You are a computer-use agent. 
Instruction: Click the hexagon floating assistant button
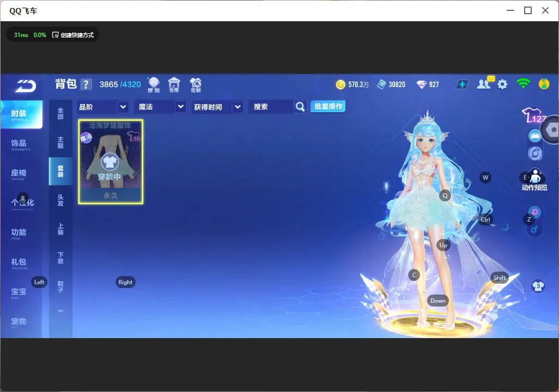551,130
